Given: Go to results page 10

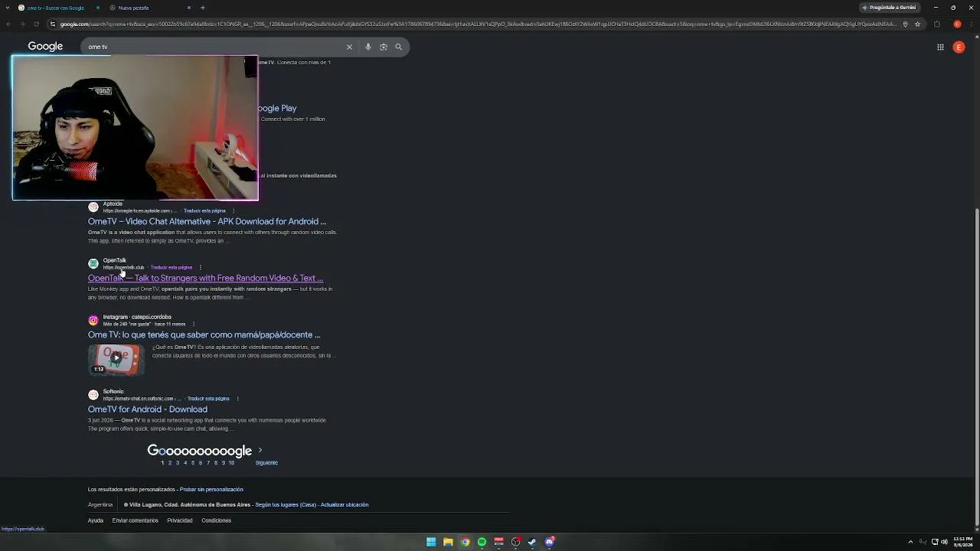Looking at the screenshot, I should click(x=231, y=463).
